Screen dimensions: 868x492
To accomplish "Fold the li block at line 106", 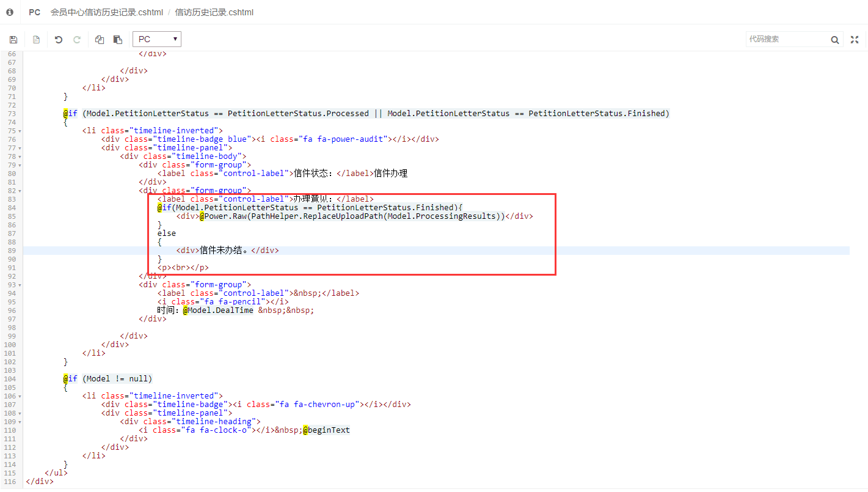I will pyautogui.click(x=20, y=396).
